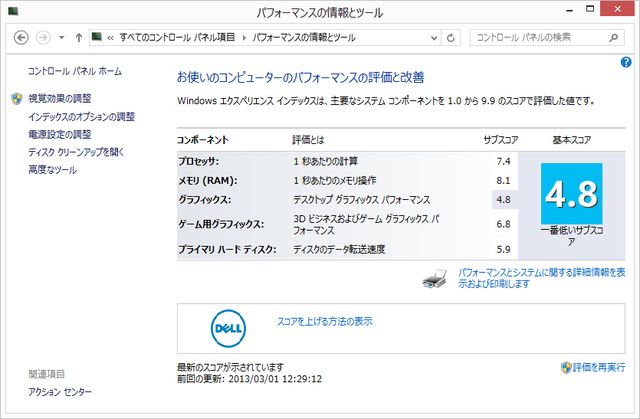Open help with the blue question mark icon

[x=626, y=62]
